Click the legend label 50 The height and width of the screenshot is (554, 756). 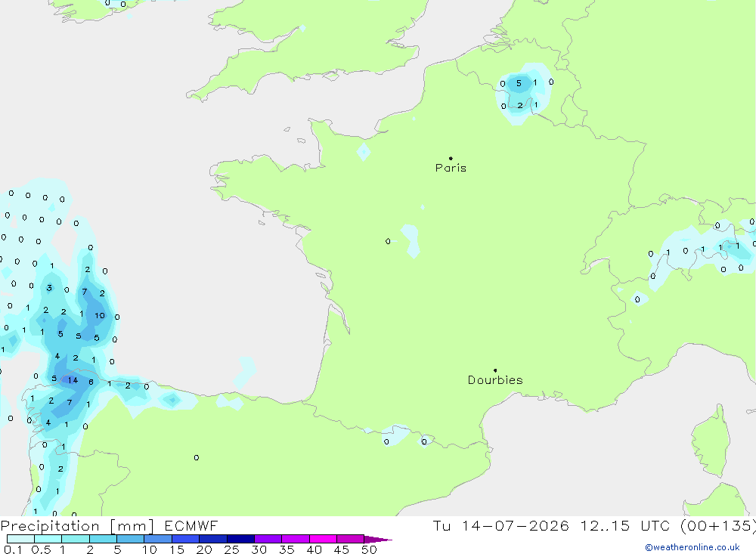(x=369, y=549)
